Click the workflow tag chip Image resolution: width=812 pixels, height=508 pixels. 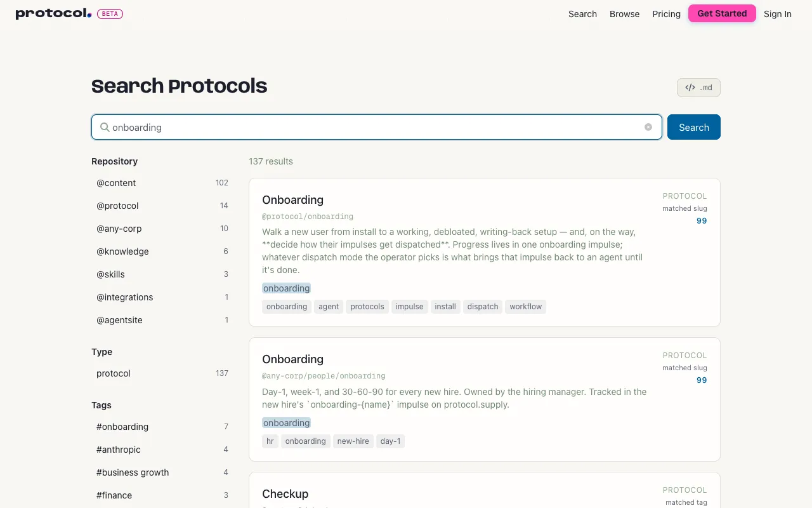click(x=525, y=307)
